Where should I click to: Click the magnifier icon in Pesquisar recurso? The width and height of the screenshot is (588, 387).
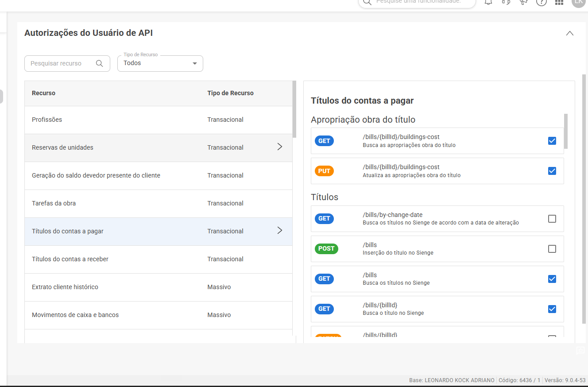[x=100, y=63]
